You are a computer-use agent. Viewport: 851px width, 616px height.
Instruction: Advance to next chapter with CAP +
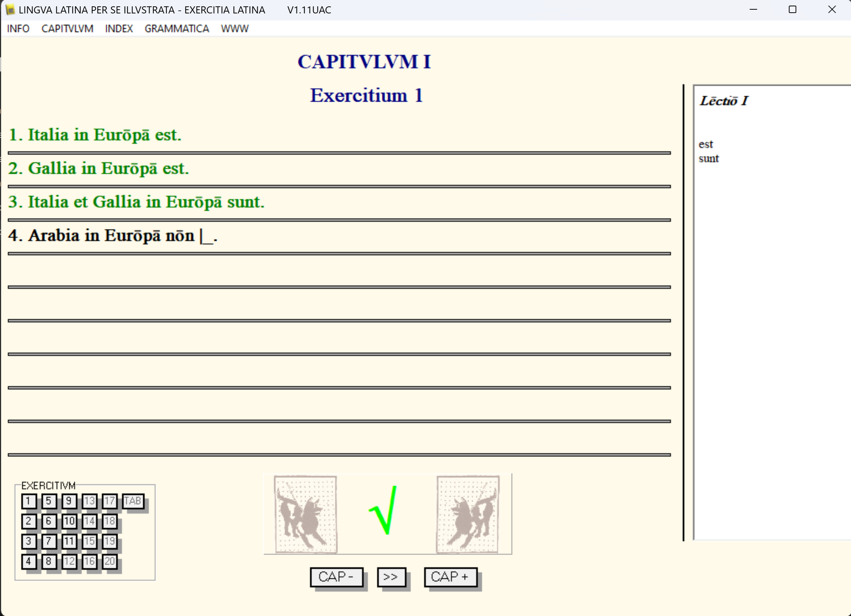click(450, 577)
